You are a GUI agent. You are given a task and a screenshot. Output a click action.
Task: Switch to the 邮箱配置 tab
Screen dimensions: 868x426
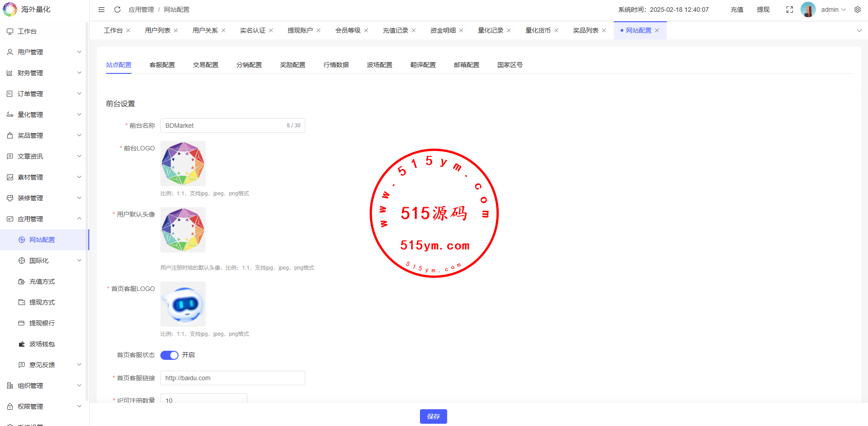tap(466, 65)
